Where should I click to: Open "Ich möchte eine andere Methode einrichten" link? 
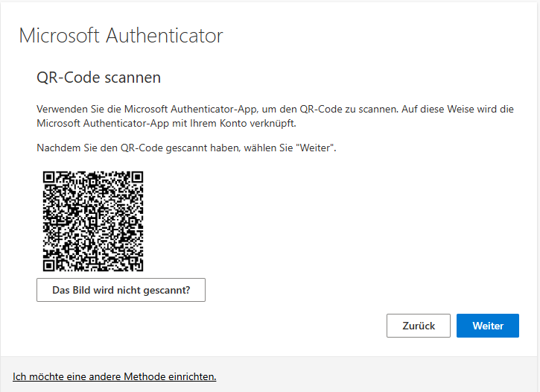coord(115,376)
